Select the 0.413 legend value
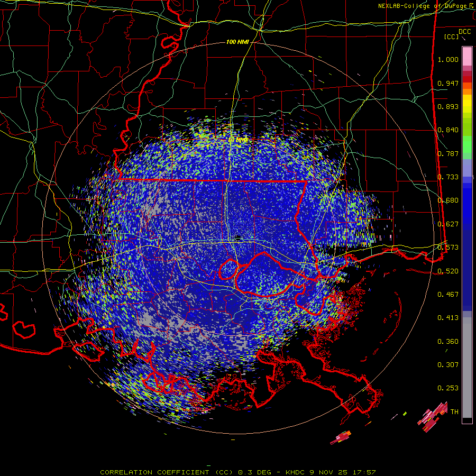This screenshot has width=476, height=476. (448, 318)
